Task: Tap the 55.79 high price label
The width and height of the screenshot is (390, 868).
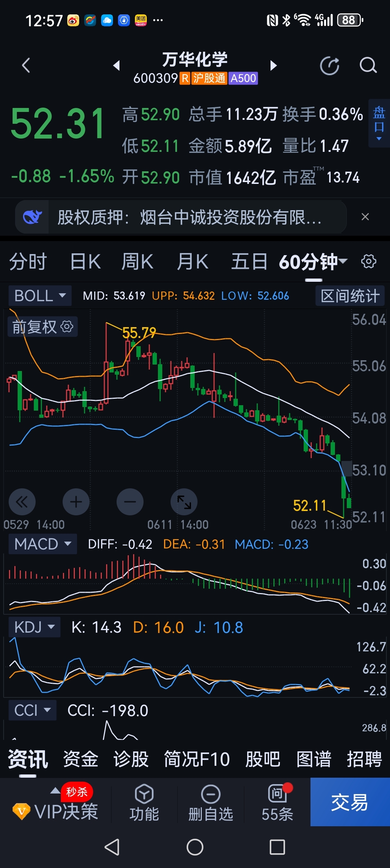Action: tap(139, 333)
